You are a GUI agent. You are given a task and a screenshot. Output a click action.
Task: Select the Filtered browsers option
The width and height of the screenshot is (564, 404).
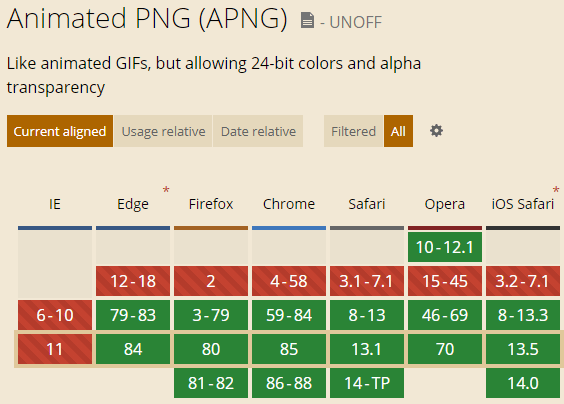pyautogui.click(x=353, y=131)
